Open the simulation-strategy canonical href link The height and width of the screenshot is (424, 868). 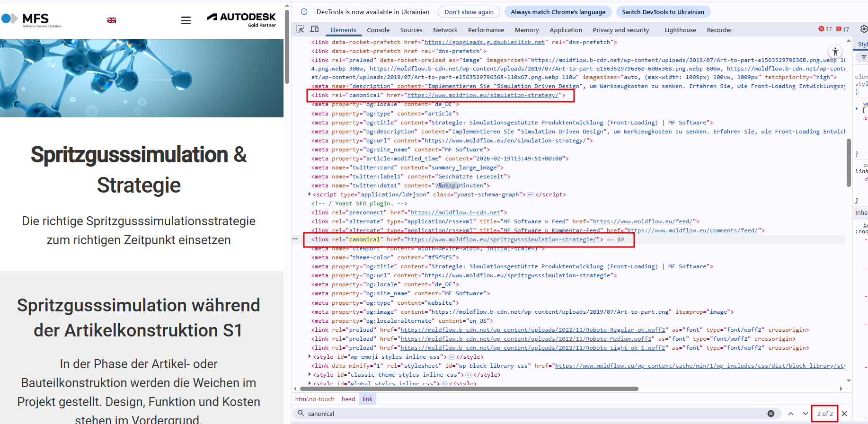[483, 95]
